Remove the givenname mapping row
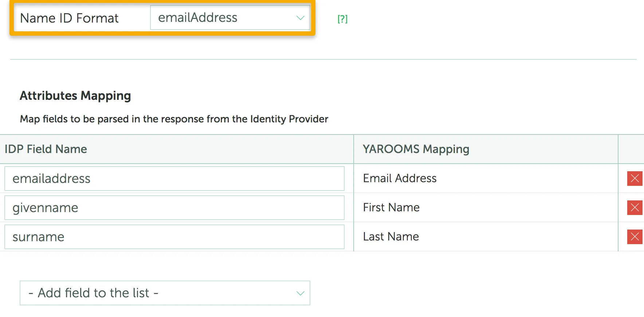The width and height of the screenshot is (644, 317). [635, 208]
